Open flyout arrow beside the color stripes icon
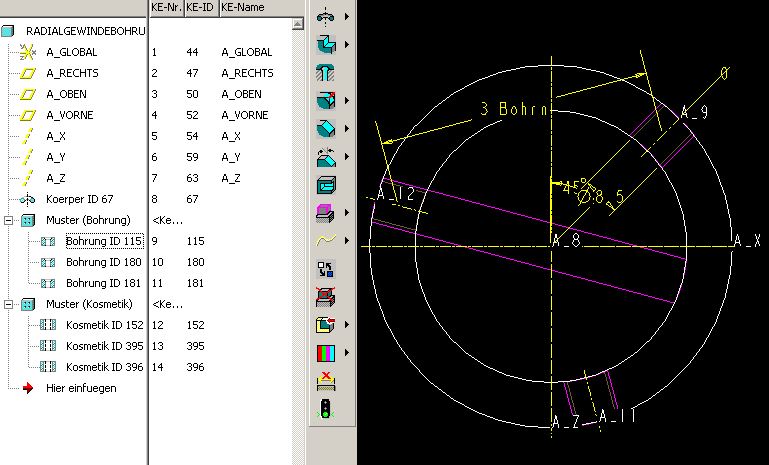 (x=347, y=353)
